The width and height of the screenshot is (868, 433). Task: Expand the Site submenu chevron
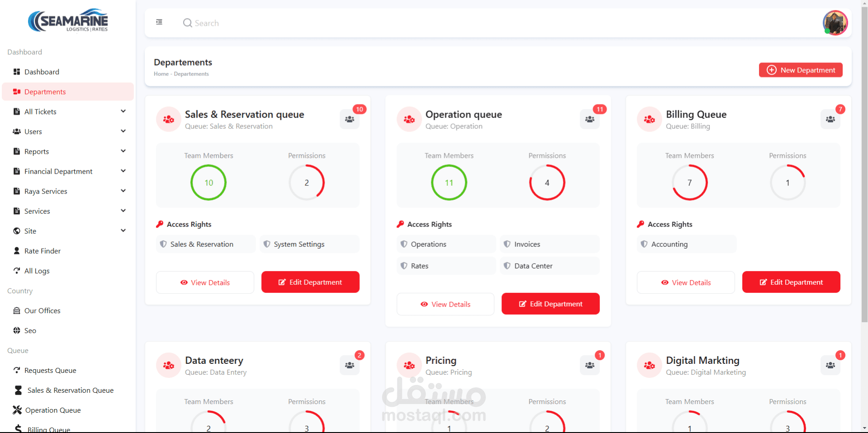point(123,231)
